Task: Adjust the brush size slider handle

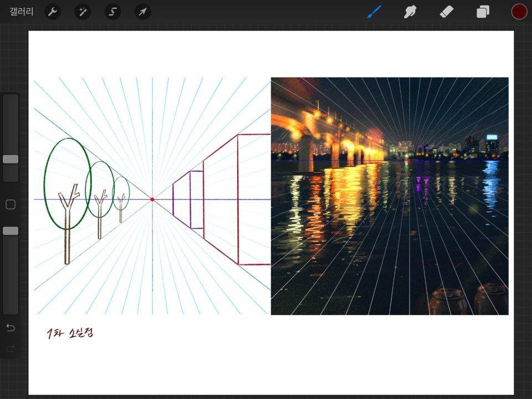Action: [x=11, y=160]
